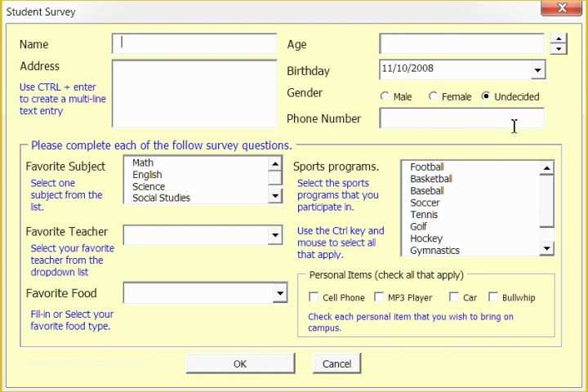This screenshot has height=392, width=588.
Task: Click into the Phone Number field
Action: 461,118
